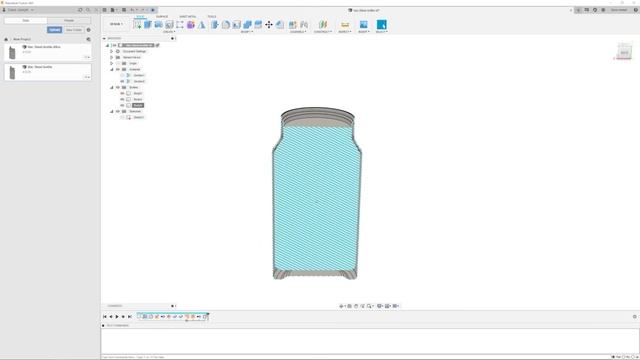Switch to the TOOLS tab
Image resolution: width=640 pixels, height=360 pixels.
pyautogui.click(x=212, y=17)
